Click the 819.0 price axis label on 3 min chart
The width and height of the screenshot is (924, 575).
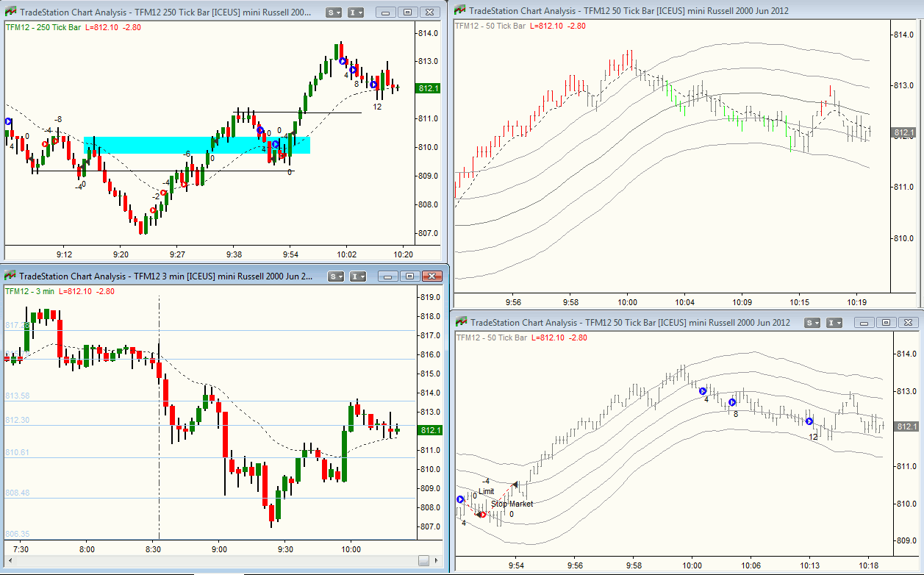point(430,297)
